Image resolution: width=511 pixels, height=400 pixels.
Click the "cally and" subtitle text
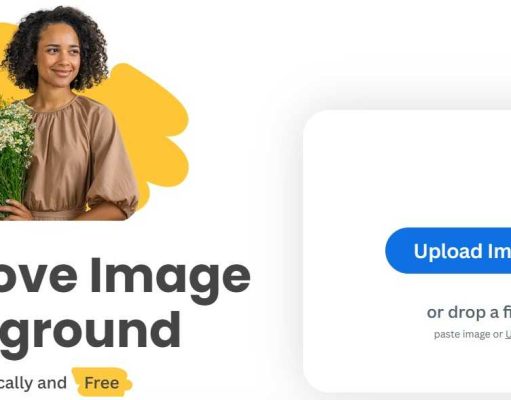pos(33,383)
